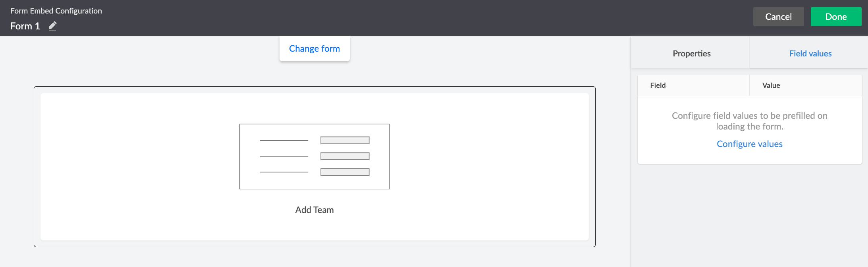Image resolution: width=868 pixels, height=267 pixels.
Task: Switch to the Properties tab
Action: click(691, 54)
